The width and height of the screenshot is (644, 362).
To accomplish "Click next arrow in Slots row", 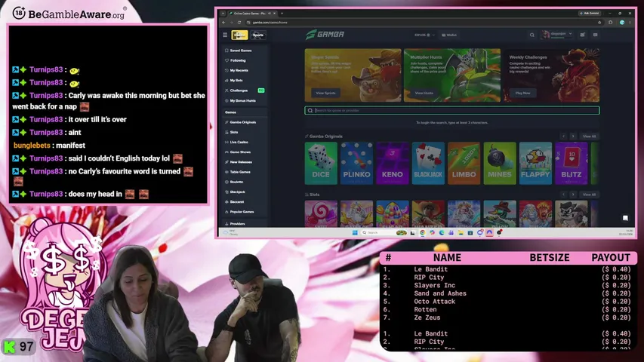I will coord(573,195).
